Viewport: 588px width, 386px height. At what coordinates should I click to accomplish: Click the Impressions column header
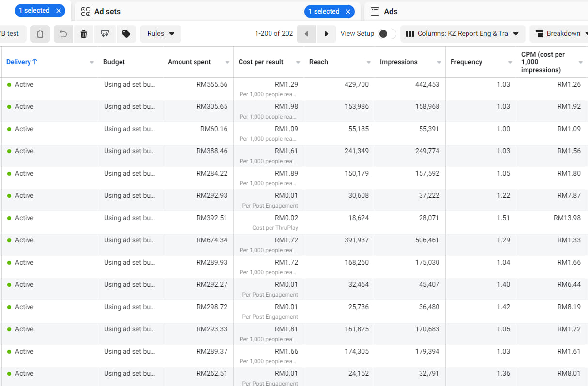(398, 62)
